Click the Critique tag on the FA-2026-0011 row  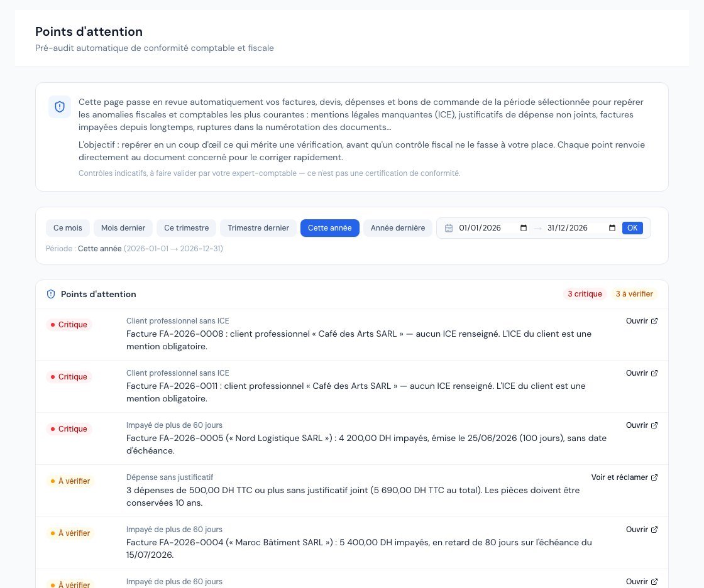pos(69,376)
